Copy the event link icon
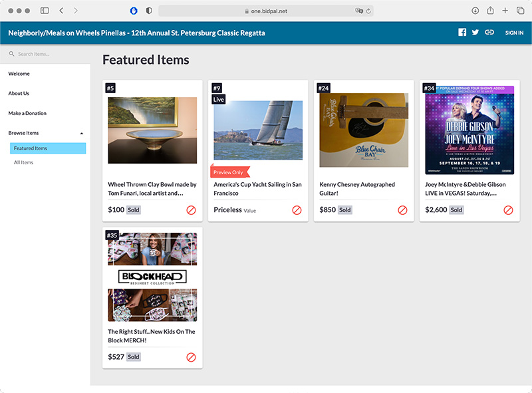The width and height of the screenshot is (532, 393). coord(489,32)
